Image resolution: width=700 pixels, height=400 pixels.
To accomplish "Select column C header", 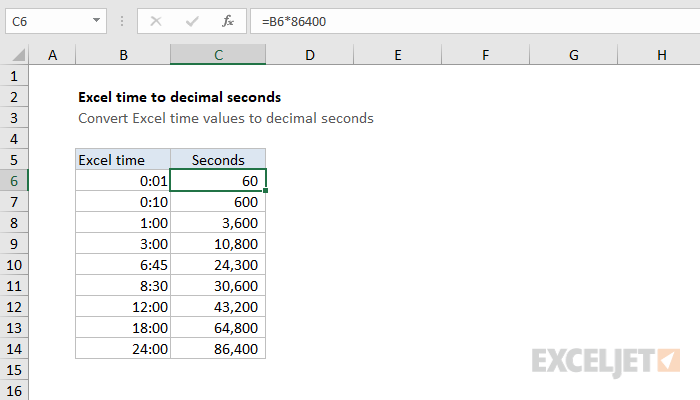I will (x=218, y=55).
